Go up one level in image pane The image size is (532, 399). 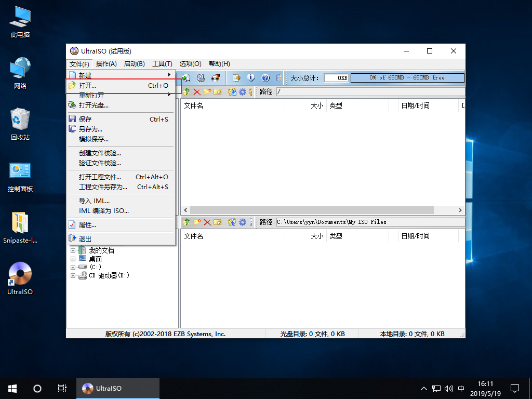point(187,91)
